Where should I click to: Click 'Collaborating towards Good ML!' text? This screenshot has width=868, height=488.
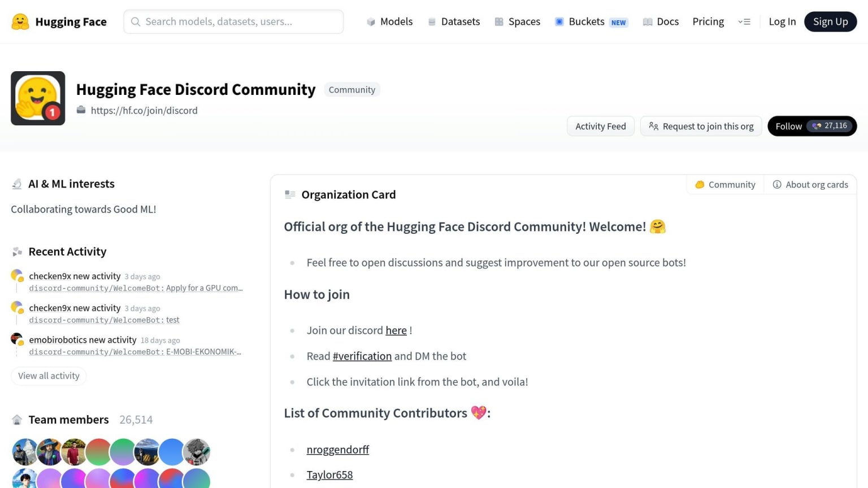point(84,209)
